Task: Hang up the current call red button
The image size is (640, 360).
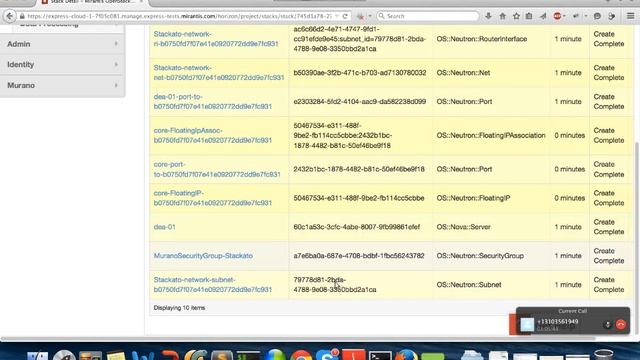Action: pyautogui.click(x=621, y=324)
